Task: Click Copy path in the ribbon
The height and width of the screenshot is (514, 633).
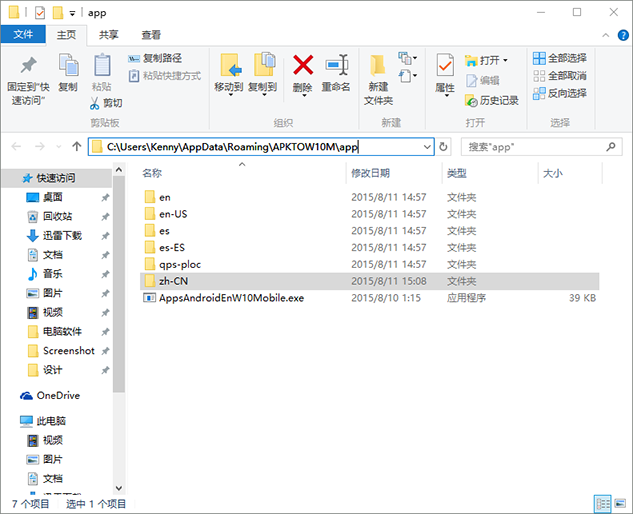Action: 155,59
